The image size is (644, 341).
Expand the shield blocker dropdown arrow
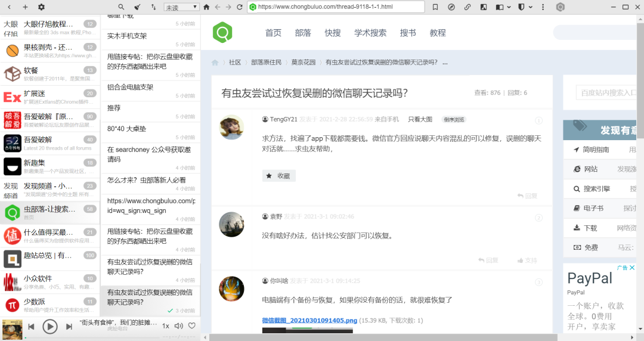click(x=530, y=7)
